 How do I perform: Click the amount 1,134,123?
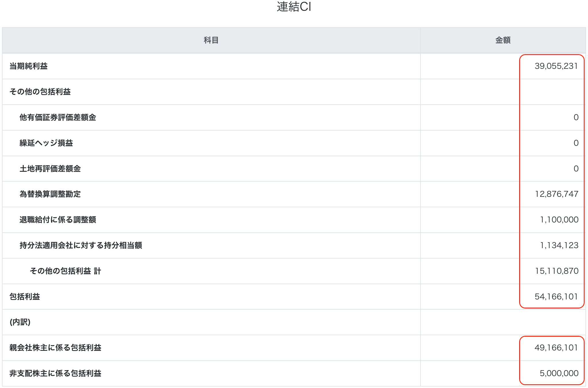(x=559, y=245)
